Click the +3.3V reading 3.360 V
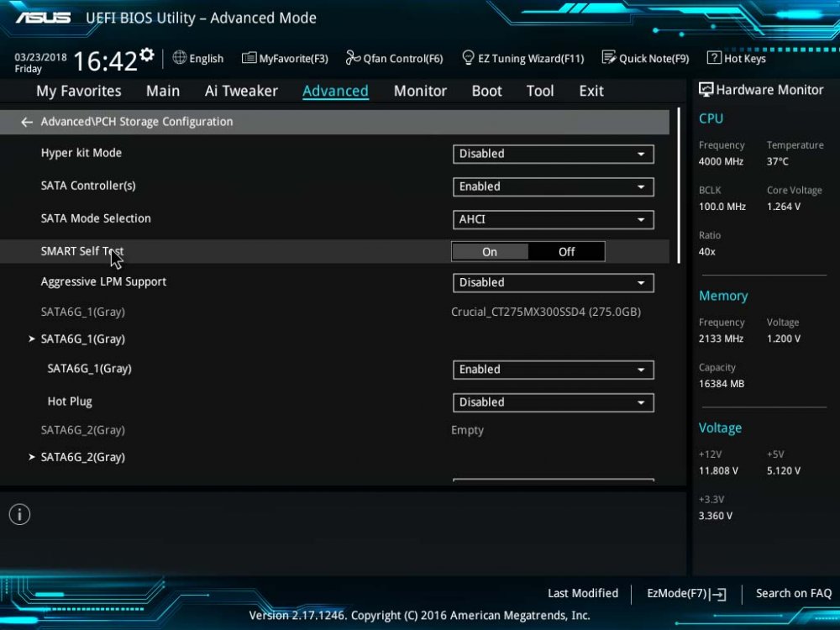This screenshot has width=840, height=630. point(715,516)
